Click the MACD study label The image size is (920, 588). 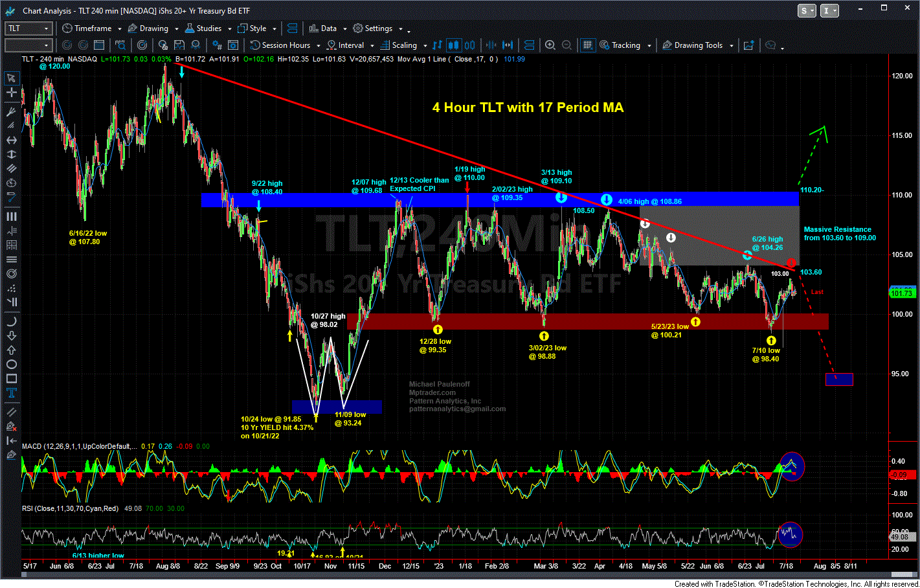pyautogui.click(x=78, y=446)
